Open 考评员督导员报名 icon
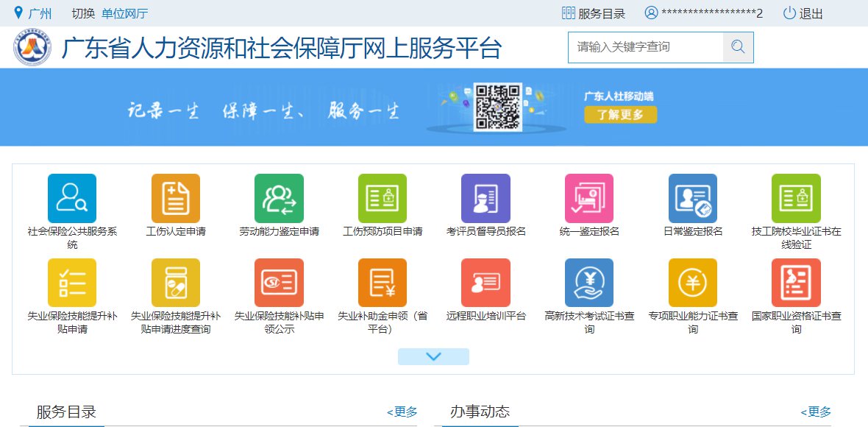868x427 pixels. click(x=485, y=198)
